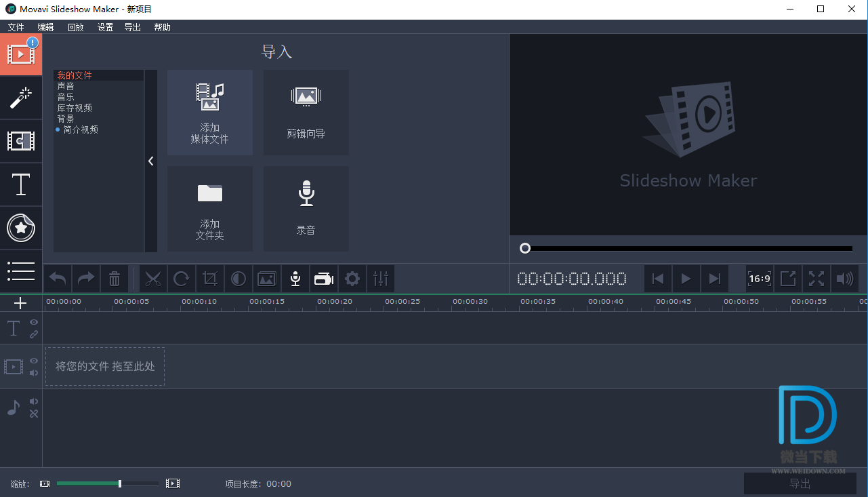Toggle music track link icon
Viewport: 868px width, 497px height.
point(33,413)
